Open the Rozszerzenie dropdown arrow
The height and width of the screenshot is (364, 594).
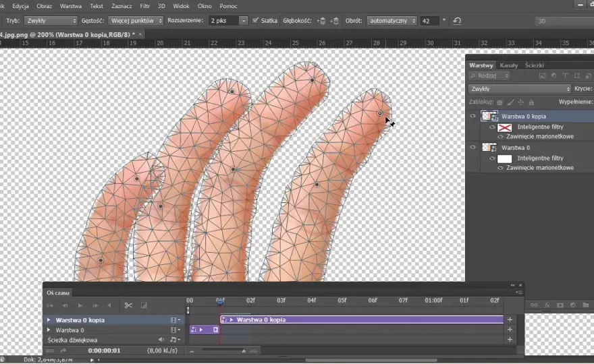click(x=244, y=21)
